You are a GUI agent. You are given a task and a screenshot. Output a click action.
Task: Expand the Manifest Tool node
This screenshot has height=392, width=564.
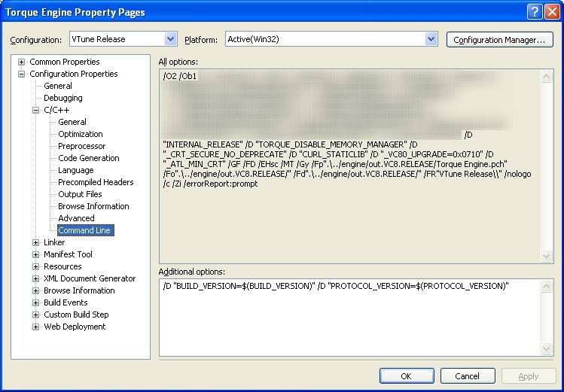point(36,254)
